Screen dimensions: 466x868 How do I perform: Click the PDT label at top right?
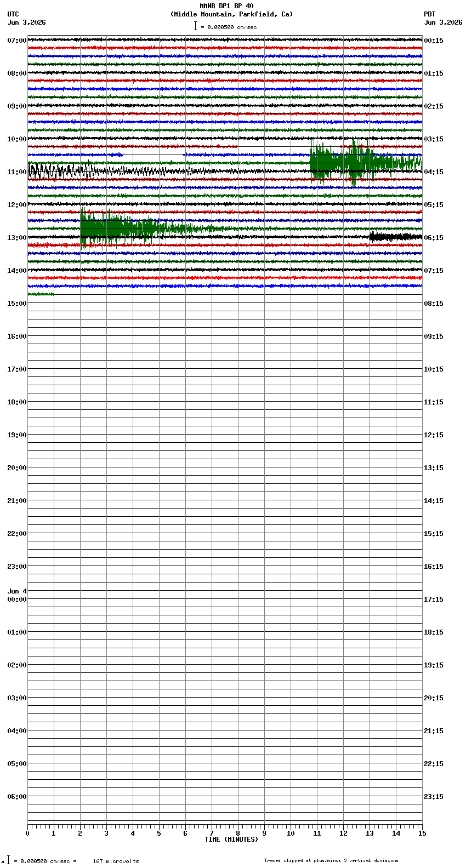pyautogui.click(x=430, y=14)
